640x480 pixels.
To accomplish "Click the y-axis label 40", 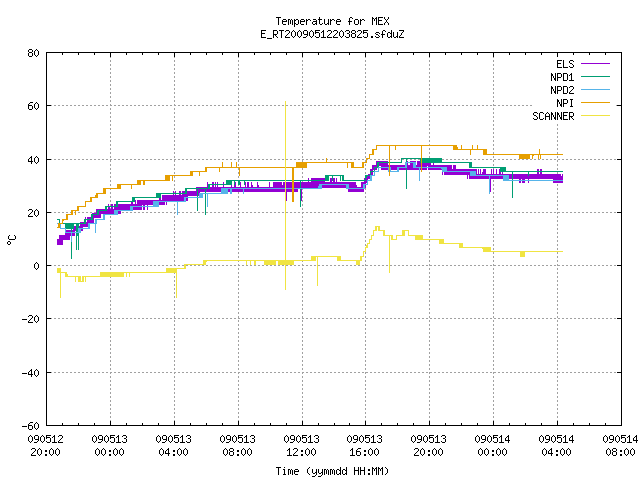I will (33, 160).
